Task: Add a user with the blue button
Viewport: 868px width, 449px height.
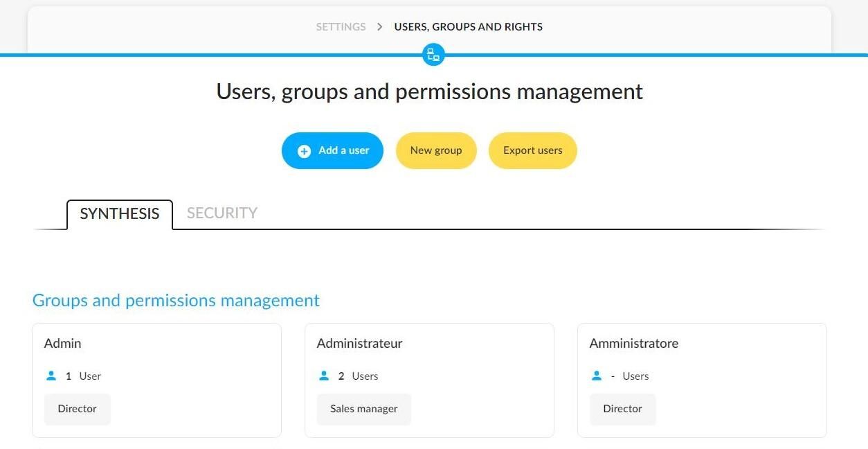Action: 332,150
